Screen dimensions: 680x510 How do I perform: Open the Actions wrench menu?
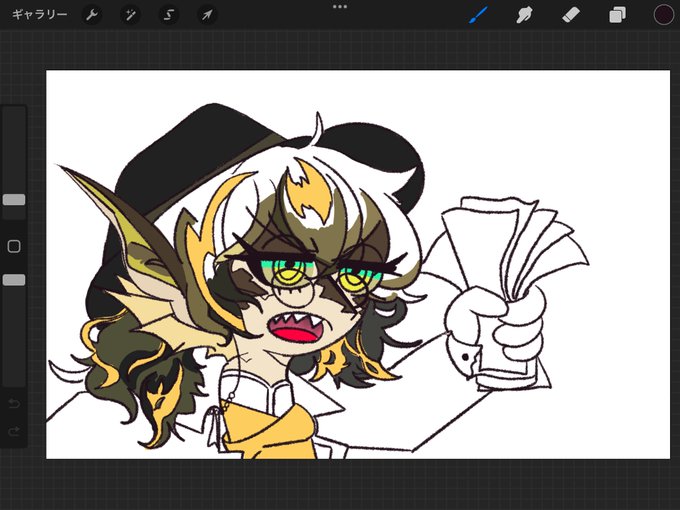92,15
